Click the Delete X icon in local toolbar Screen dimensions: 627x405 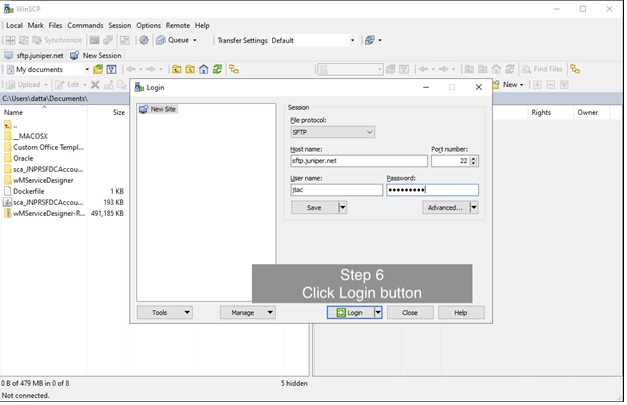pos(95,85)
